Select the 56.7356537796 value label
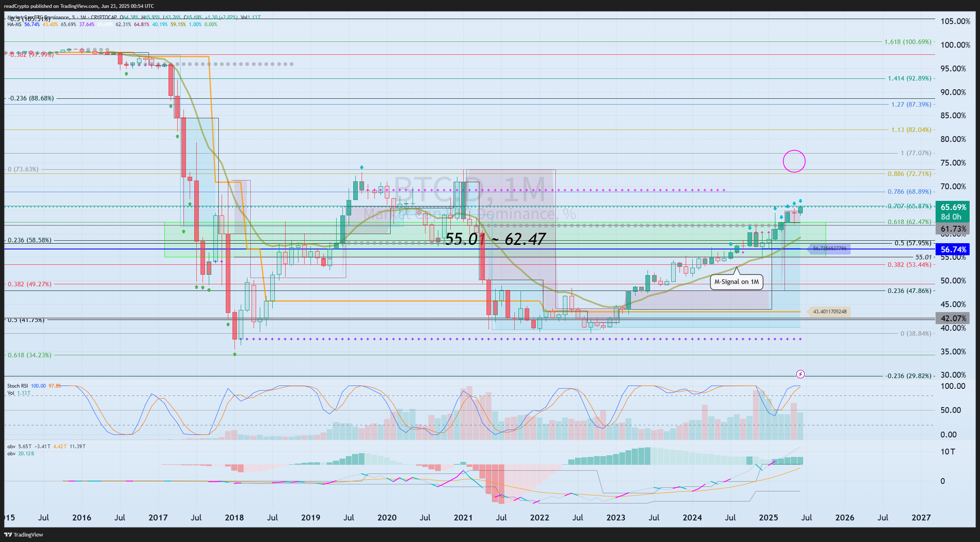The width and height of the screenshot is (980, 542). click(829, 249)
